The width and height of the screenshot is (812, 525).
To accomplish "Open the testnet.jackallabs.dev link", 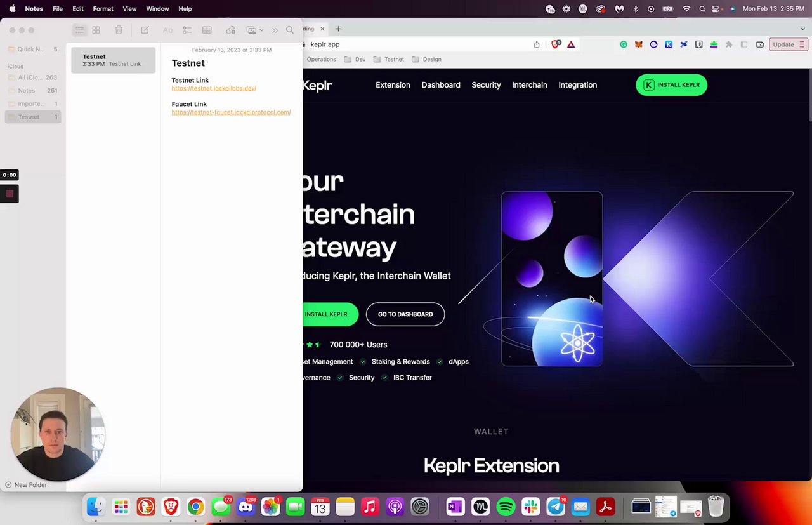I will click(x=214, y=88).
